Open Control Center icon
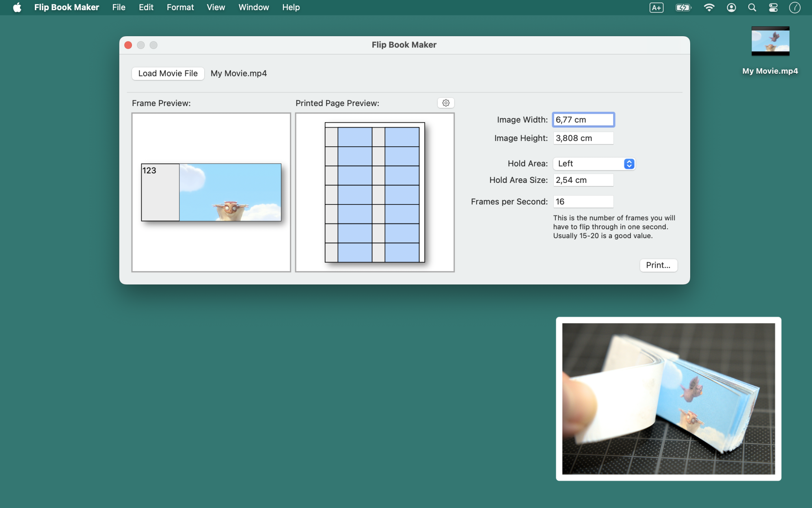Image resolution: width=812 pixels, height=508 pixels. point(773,7)
